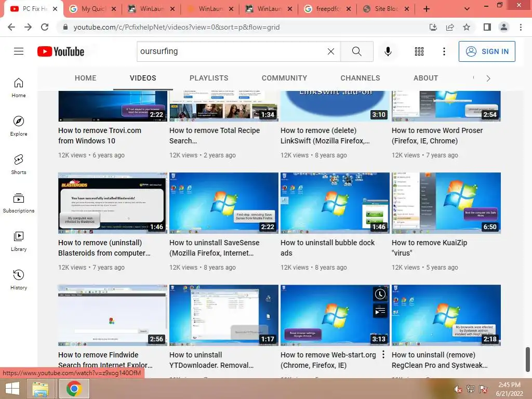Clear the search box with X icon

click(x=331, y=51)
